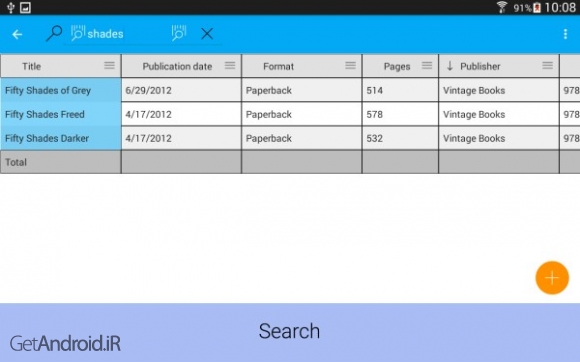Click Vintage Books for Fifty Shades Darker

pos(499,138)
